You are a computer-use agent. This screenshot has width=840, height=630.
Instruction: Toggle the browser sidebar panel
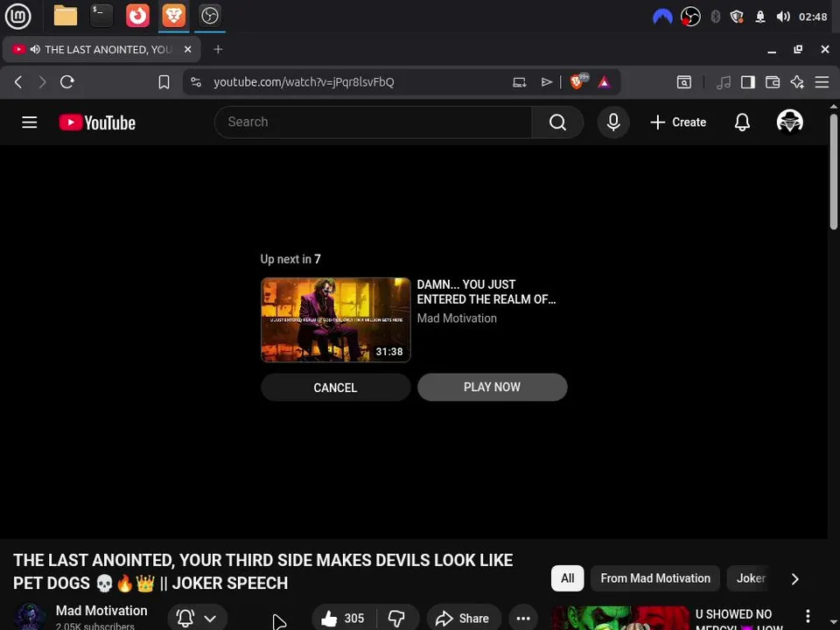coord(748,82)
